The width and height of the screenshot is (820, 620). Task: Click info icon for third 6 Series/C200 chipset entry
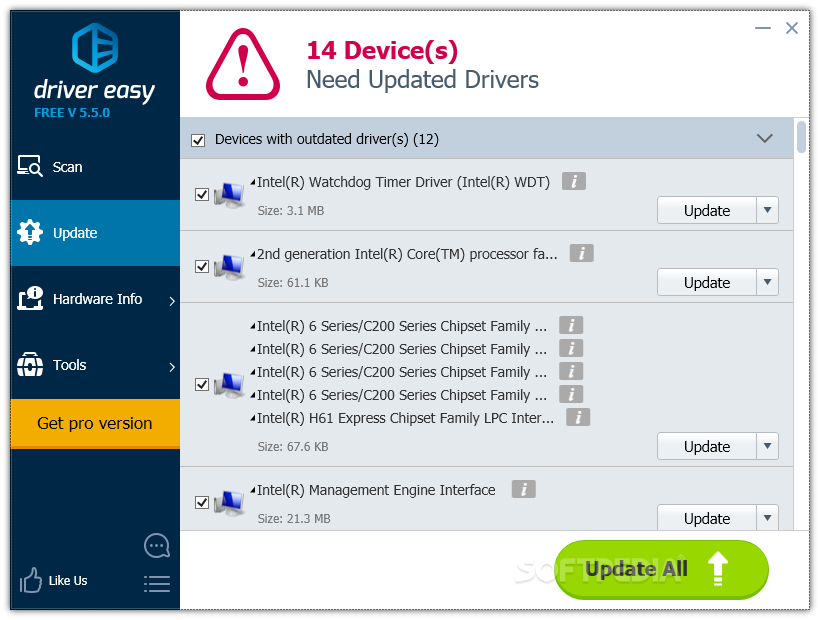571,371
